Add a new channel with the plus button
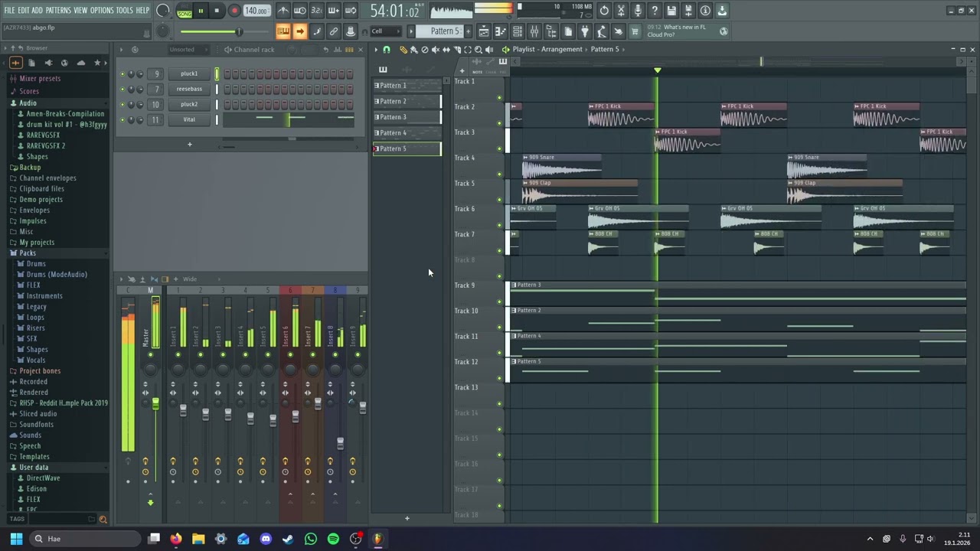The width and height of the screenshot is (980, 551). coord(190,144)
